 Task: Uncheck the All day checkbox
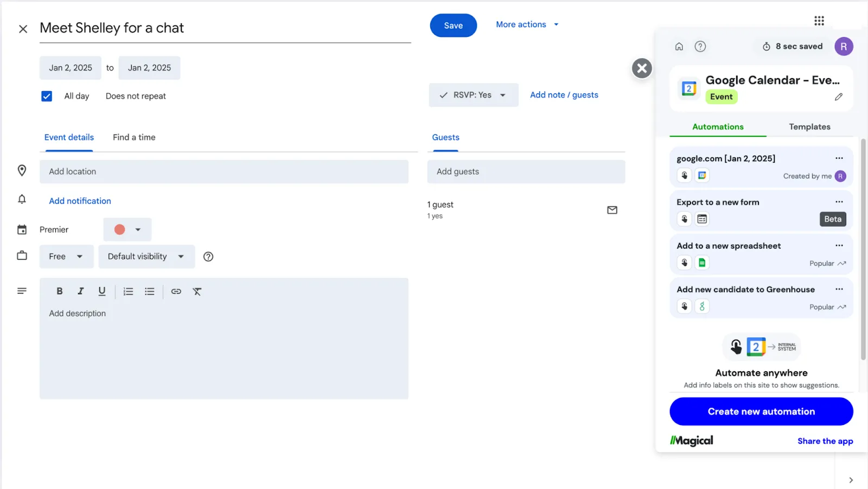[x=47, y=96]
